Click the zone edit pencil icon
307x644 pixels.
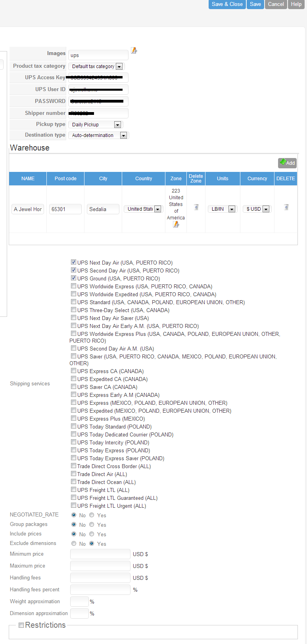point(176,225)
